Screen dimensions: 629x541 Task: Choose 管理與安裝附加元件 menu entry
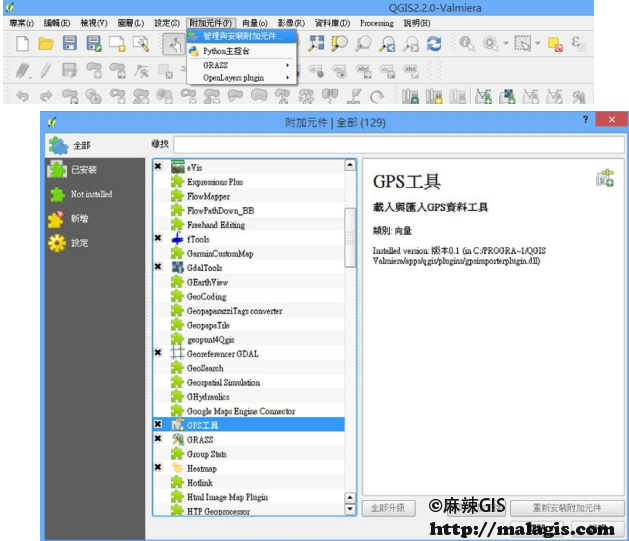[x=242, y=36]
